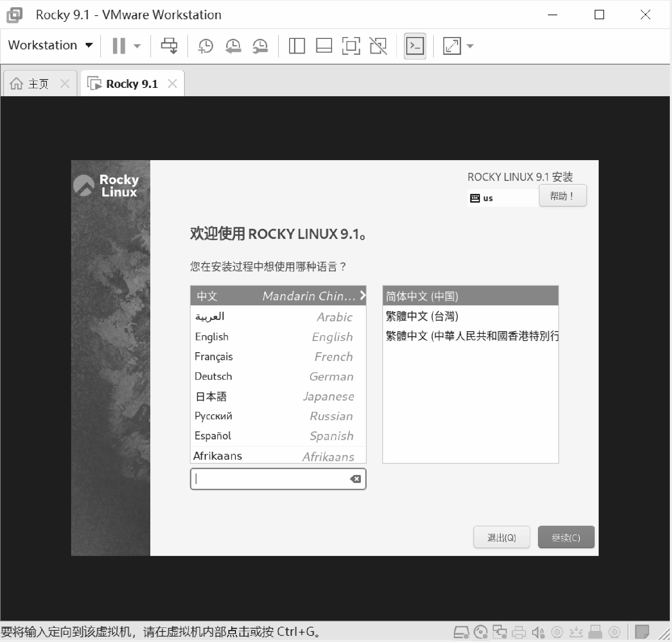
Task: Choose 繁體中文 Hong Kong locale
Action: pos(471,336)
